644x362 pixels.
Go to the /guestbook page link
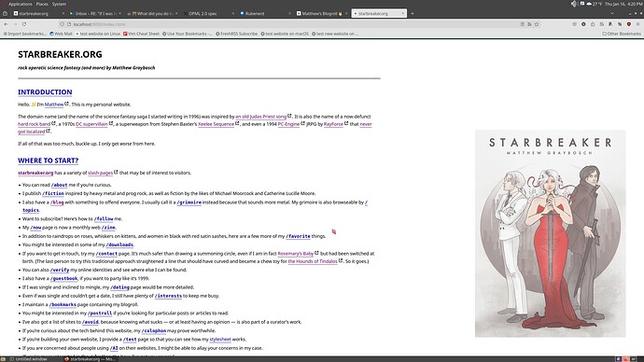click(x=63, y=278)
